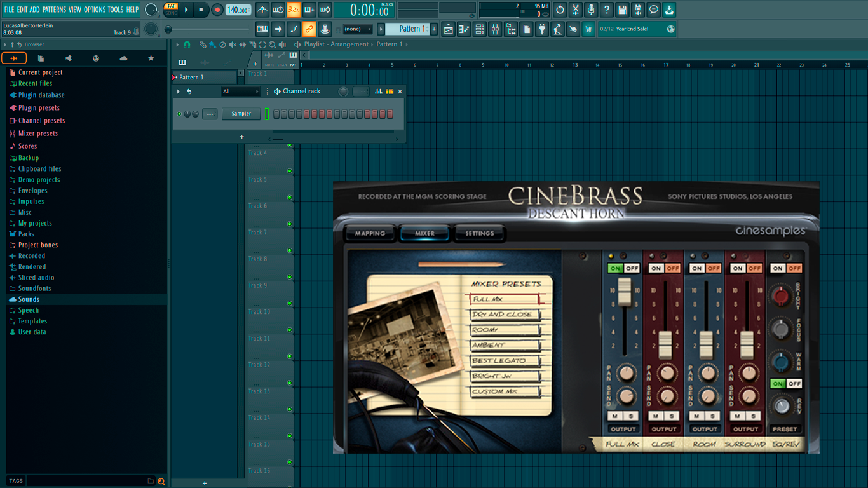Select the star favorites browser tab icon
Image resolution: width=868 pixels, height=488 pixels.
pos(151,58)
